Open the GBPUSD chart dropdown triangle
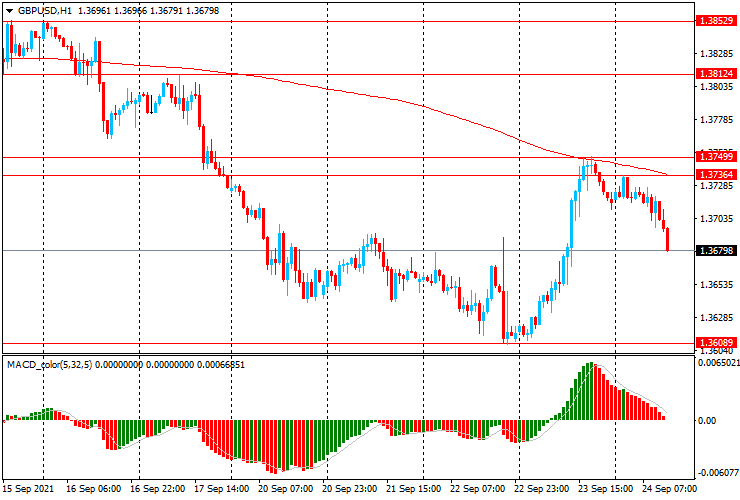This screenshot has width=740, height=500. [x=9, y=11]
